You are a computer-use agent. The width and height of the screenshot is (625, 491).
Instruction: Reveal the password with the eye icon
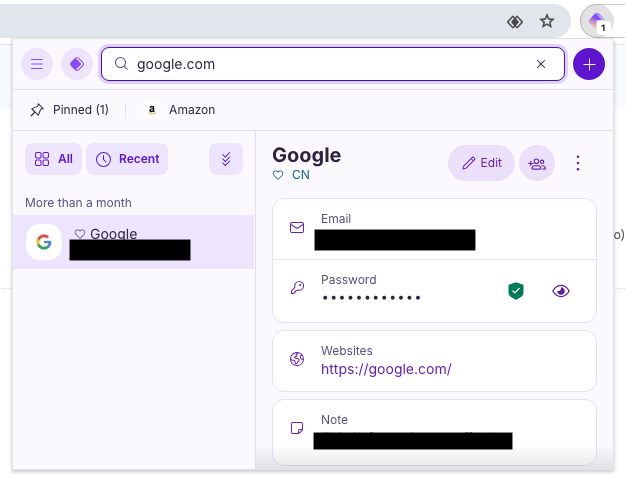[x=561, y=291]
